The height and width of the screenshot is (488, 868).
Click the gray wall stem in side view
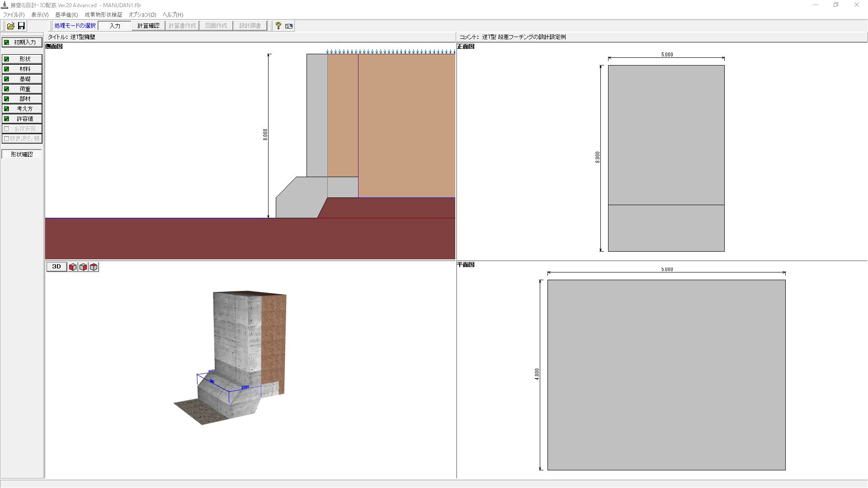(317, 115)
